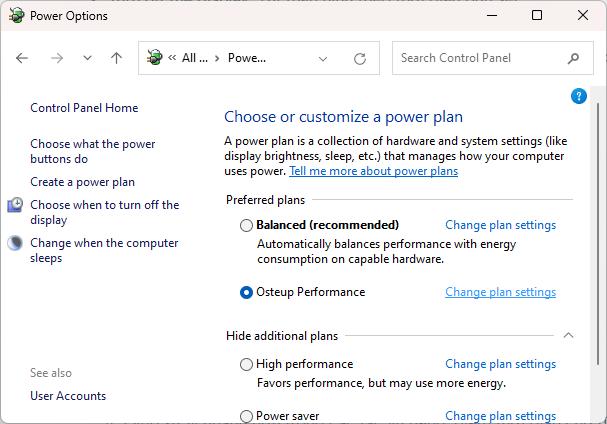Viewport: 607px width, 424px height.
Task: Click the vertical scrollbar in main pane
Action: click(599, 250)
